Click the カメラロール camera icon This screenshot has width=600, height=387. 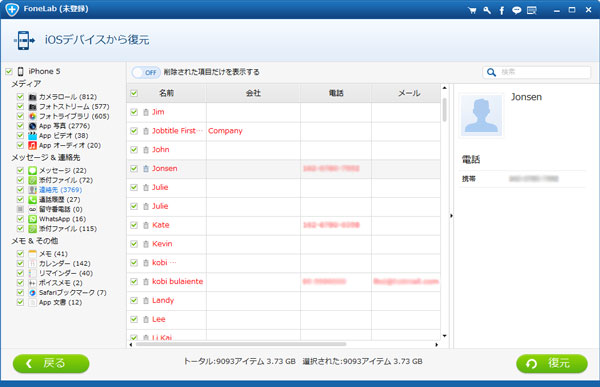tap(33, 97)
